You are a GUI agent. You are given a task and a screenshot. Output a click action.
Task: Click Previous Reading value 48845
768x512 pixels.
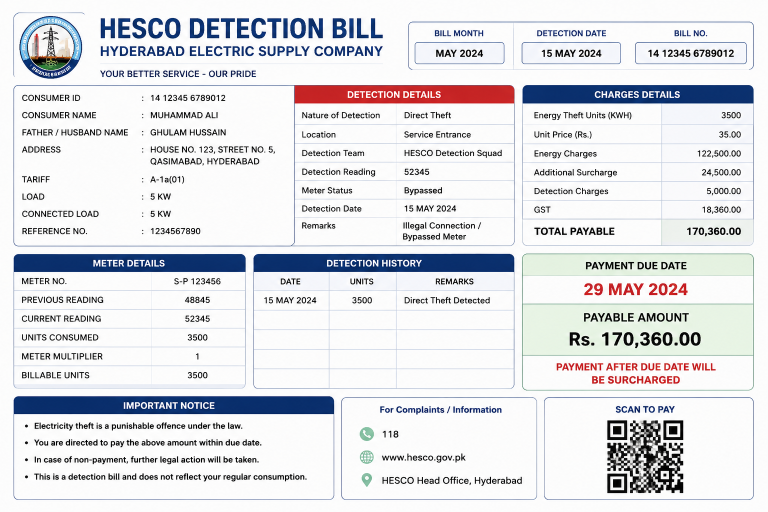197,300
